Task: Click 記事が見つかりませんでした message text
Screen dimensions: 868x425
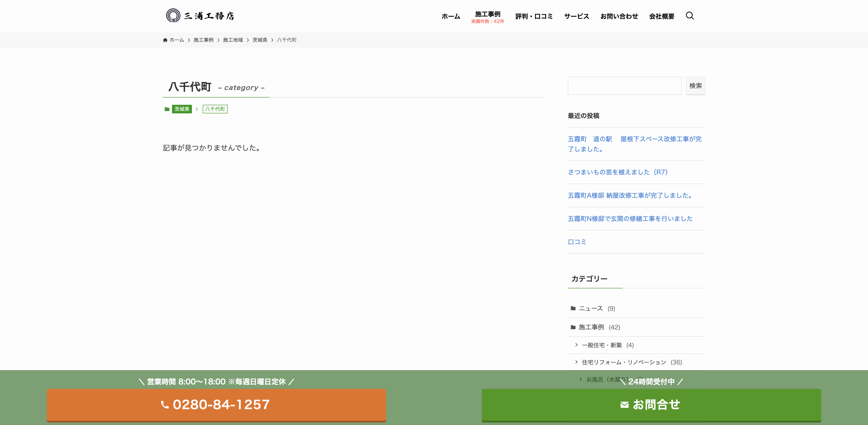Action: [212, 148]
